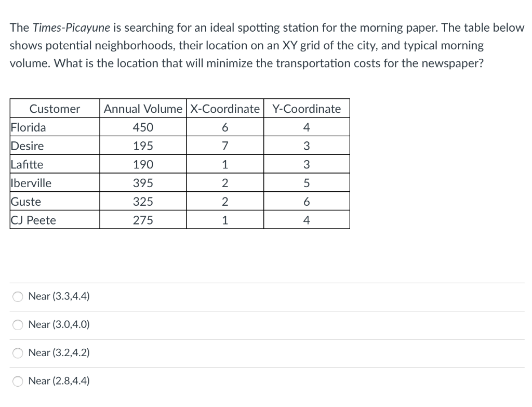Click the X-Coordinate column header
The image size is (532, 407).
pyautogui.click(x=225, y=109)
